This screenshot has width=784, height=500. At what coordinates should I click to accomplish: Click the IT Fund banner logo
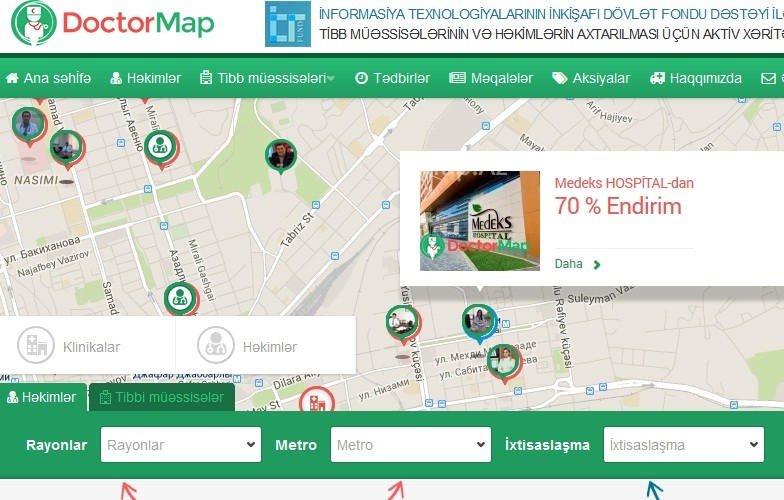287,24
